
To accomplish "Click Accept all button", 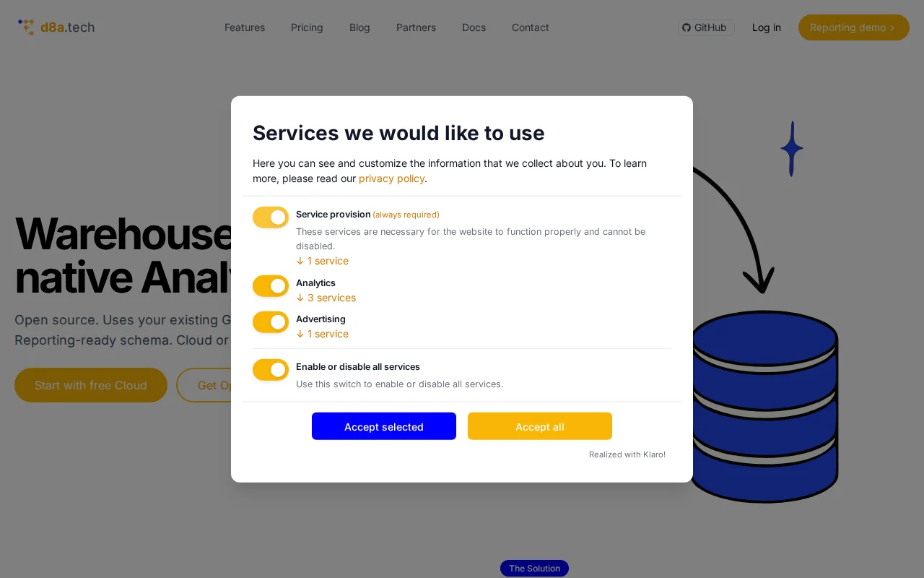I will pyautogui.click(x=540, y=426).
